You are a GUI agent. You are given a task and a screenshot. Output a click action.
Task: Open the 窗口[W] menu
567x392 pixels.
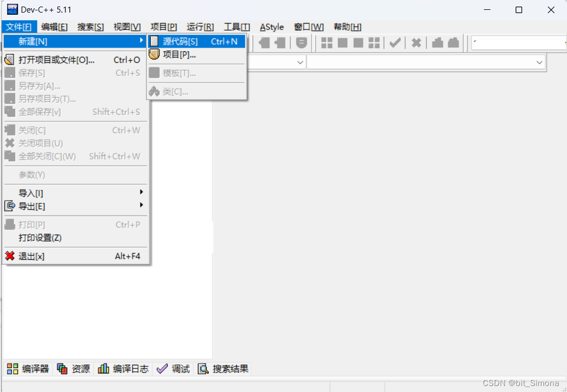point(309,27)
